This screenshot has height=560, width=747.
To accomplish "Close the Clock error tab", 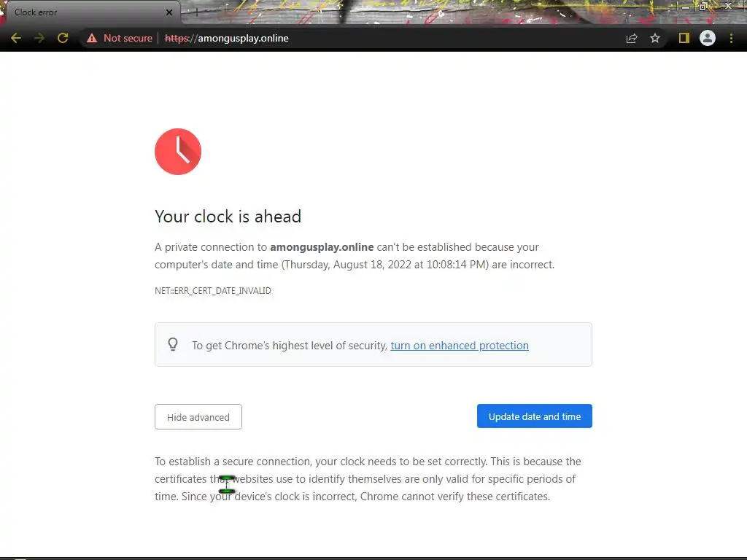I will (x=169, y=12).
